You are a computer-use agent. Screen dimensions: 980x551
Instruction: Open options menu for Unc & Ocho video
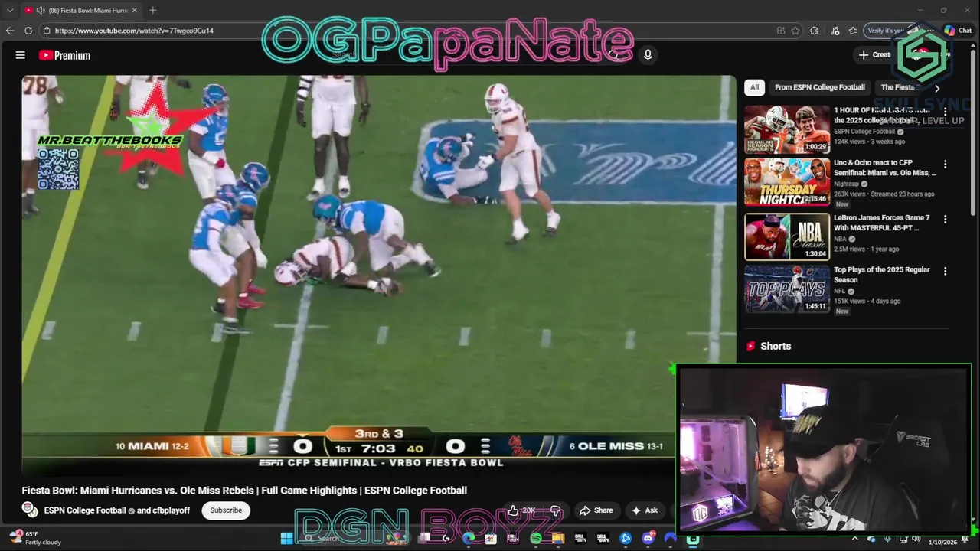point(945,164)
